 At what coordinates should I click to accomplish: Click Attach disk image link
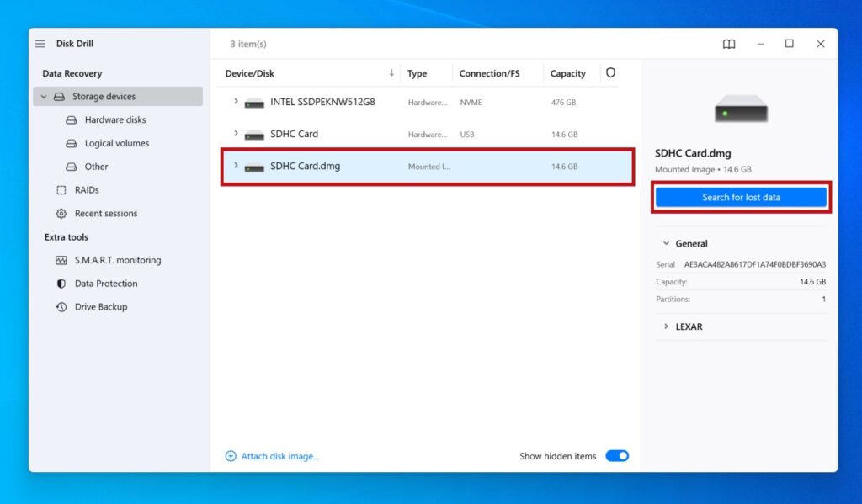[x=279, y=456]
